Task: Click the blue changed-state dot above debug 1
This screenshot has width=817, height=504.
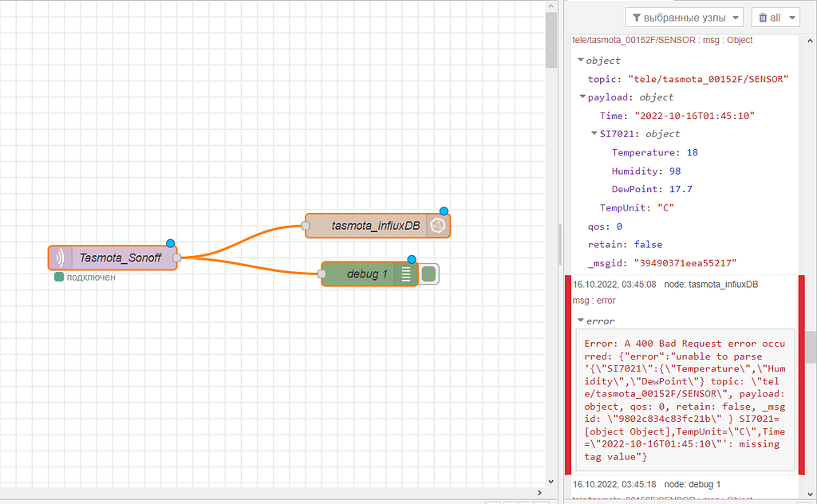Action: click(411, 260)
